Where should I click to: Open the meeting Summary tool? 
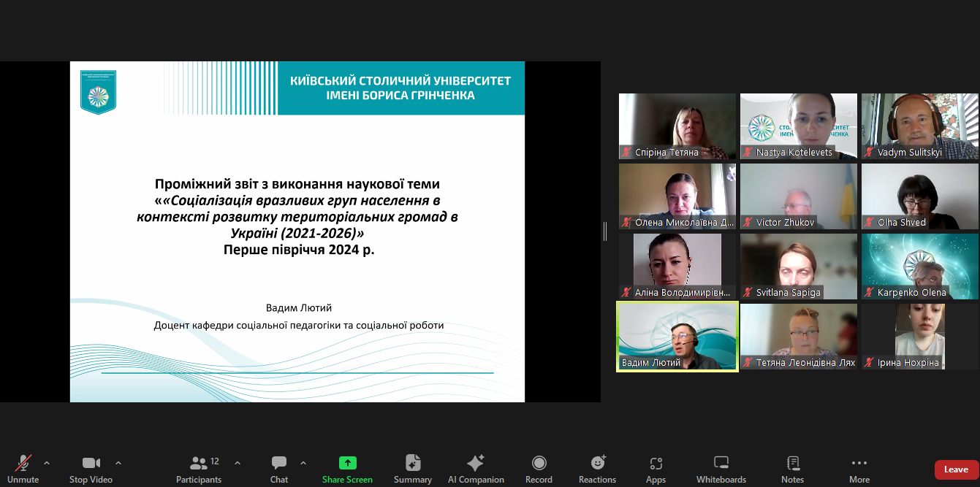[x=412, y=468]
